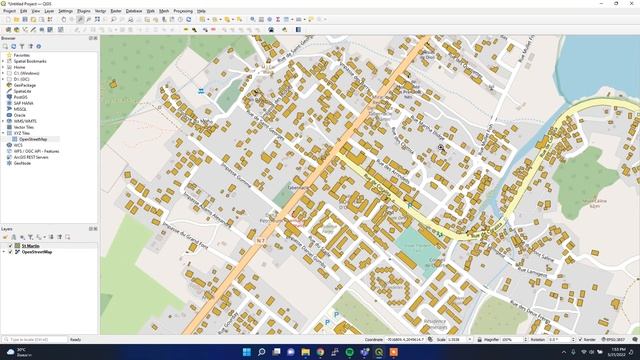This screenshot has height=360, width=640.
Task: Expand the OpenStreetMap layer in the Layers panel
Action: pyautogui.click(x=4, y=252)
